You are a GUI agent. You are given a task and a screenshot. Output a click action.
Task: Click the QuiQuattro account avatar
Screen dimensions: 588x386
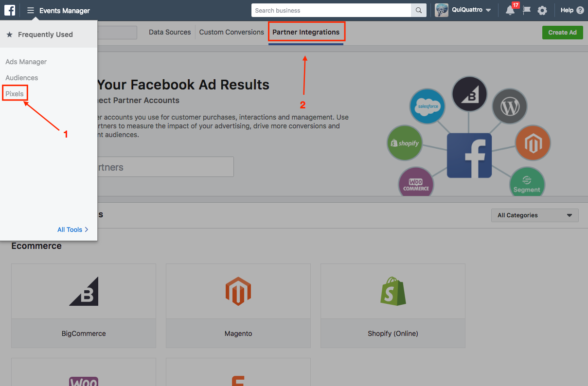(442, 10)
